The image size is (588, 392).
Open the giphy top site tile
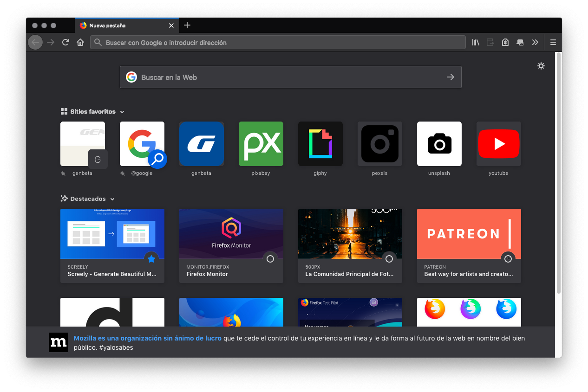(320, 144)
